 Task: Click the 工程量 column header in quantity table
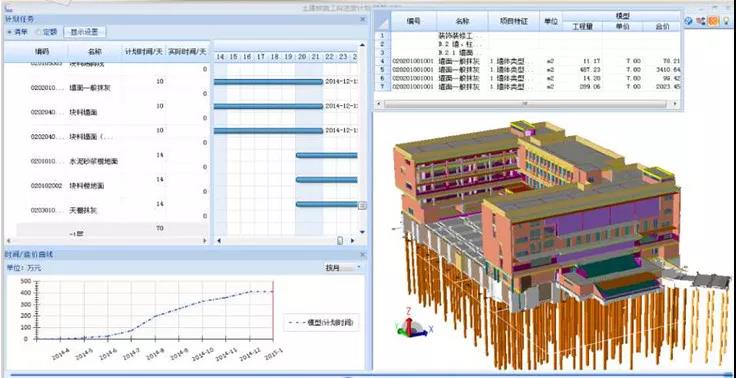tap(582, 27)
